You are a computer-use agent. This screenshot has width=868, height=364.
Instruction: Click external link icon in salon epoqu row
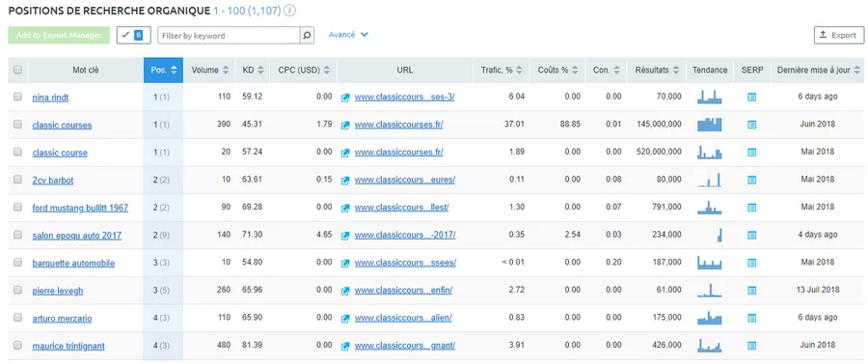pyautogui.click(x=345, y=236)
